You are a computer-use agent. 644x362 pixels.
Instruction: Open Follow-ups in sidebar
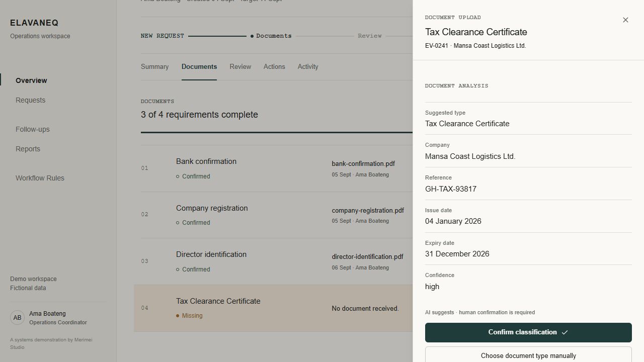(33, 129)
